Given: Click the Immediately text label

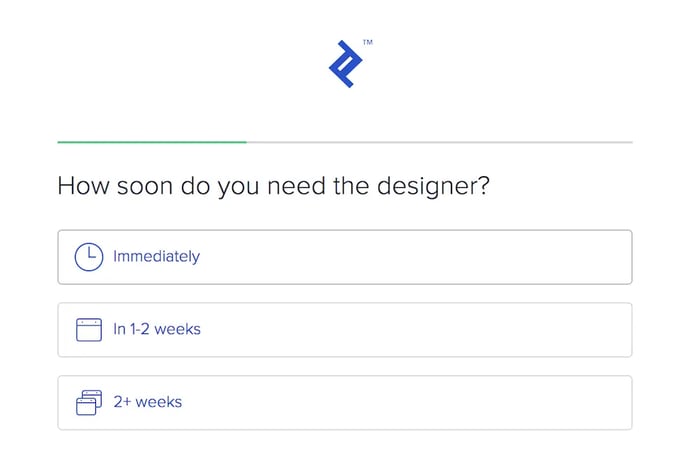Looking at the screenshot, I should (156, 257).
